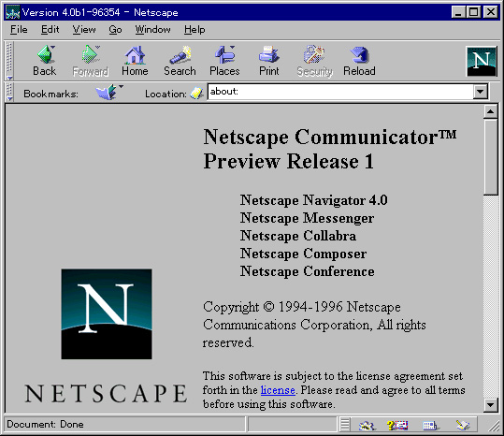Print the current page
Image resolution: width=504 pixels, height=436 pixels.
[x=269, y=61]
